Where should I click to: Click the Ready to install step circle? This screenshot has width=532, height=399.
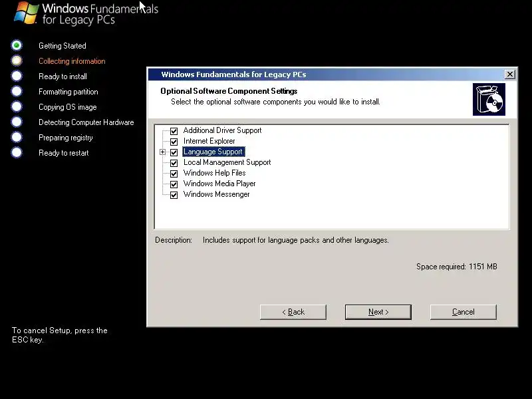(x=16, y=76)
